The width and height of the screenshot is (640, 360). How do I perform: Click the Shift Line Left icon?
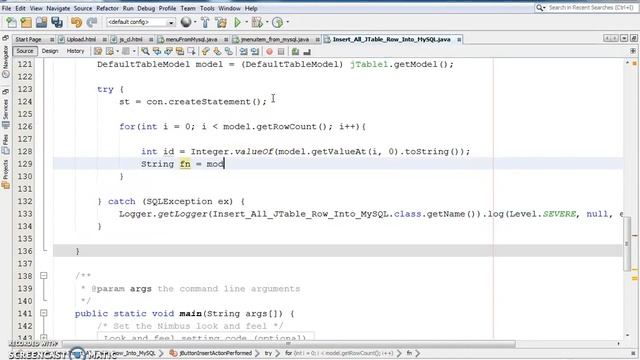tap(244, 51)
